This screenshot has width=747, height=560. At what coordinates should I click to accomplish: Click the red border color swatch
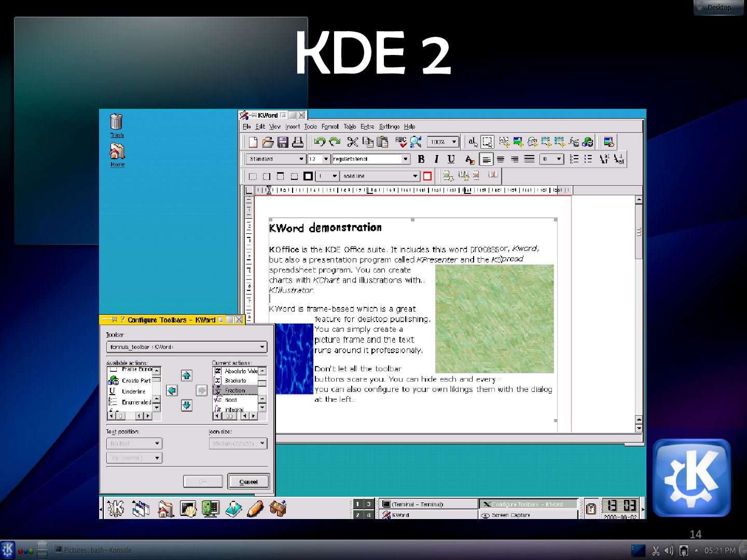[x=427, y=176]
